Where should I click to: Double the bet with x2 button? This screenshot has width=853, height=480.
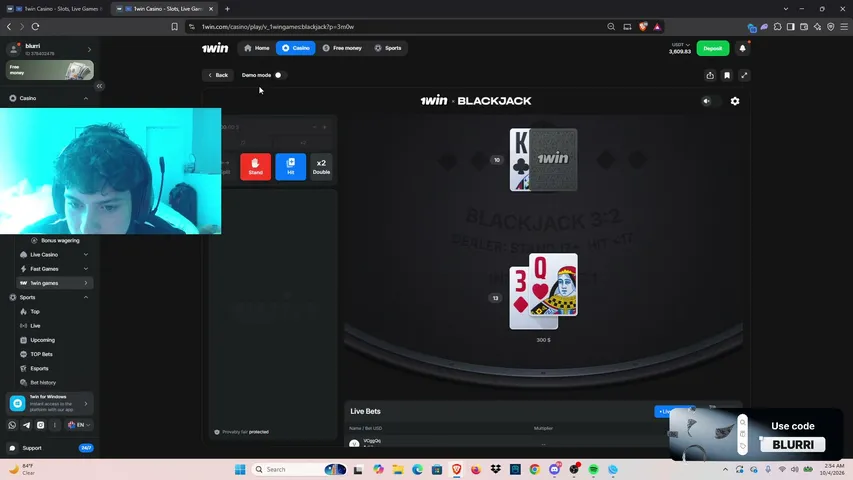click(x=321, y=167)
